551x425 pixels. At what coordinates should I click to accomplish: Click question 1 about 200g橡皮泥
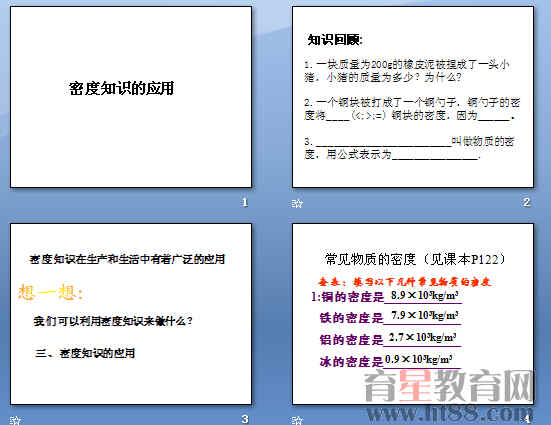(407, 71)
